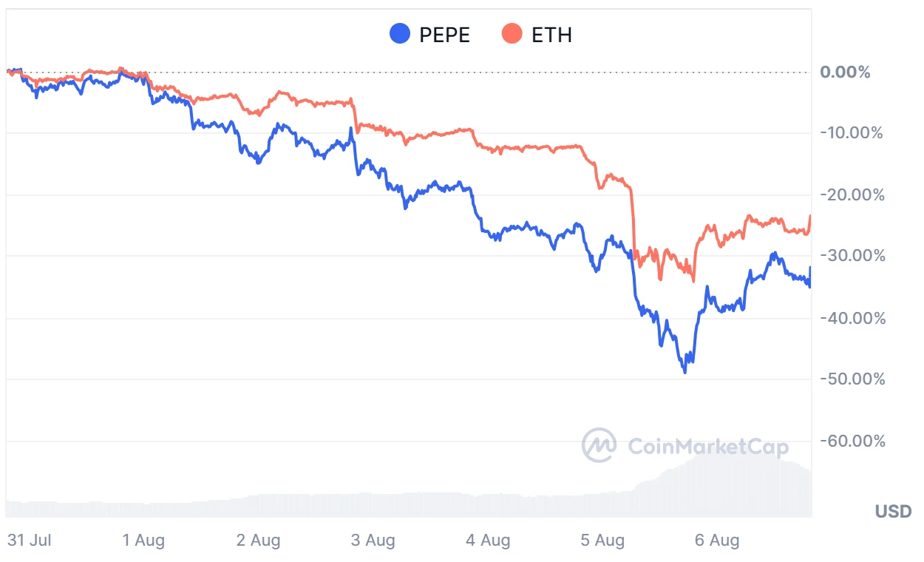Image resolution: width=924 pixels, height=562 pixels.
Task: Click the 0.00% baseline axis label
Action: [845, 72]
